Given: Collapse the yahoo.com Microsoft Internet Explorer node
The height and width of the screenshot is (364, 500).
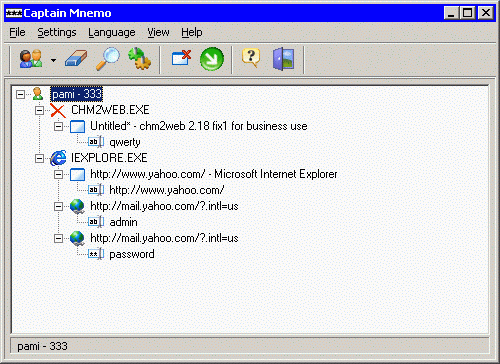Looking at the screenshot, I should 58,174.
